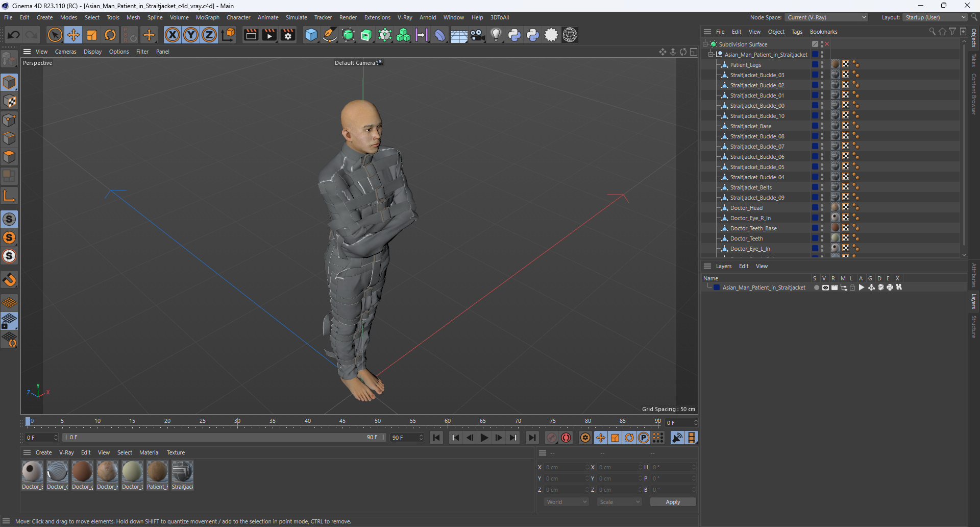Toggle Z axis lock

(209, 35)
